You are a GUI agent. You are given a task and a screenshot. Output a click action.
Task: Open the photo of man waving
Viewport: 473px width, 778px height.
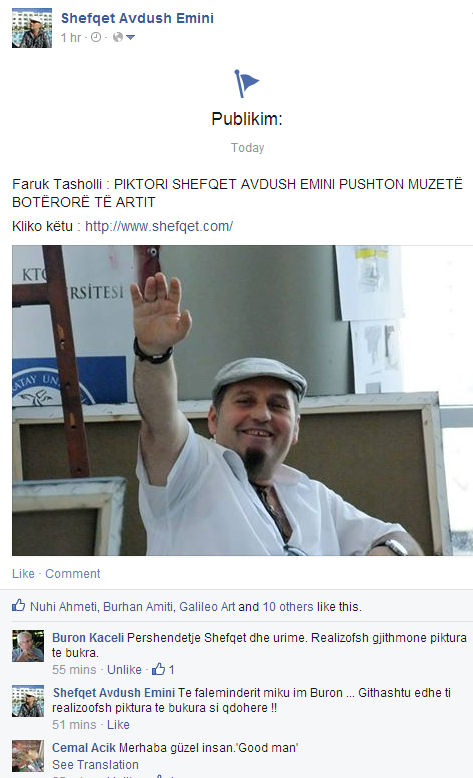click(x=242, y=400)
